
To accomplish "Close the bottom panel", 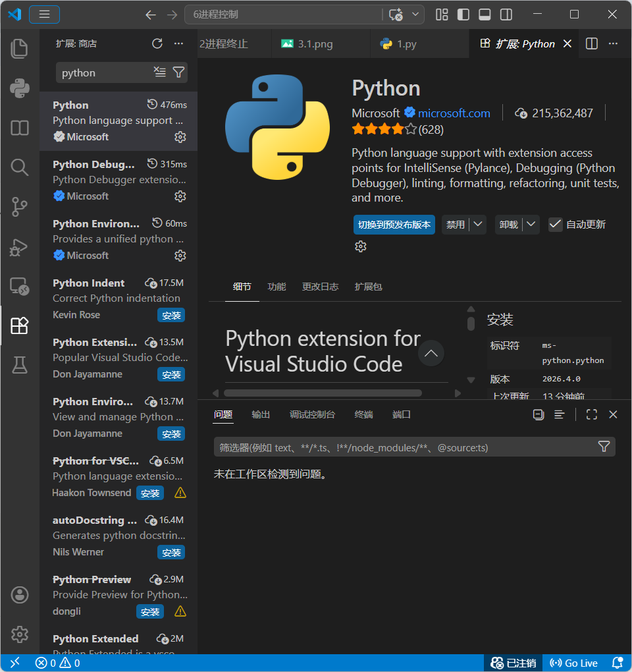I will pyautogui.click(x=613, y=414).
